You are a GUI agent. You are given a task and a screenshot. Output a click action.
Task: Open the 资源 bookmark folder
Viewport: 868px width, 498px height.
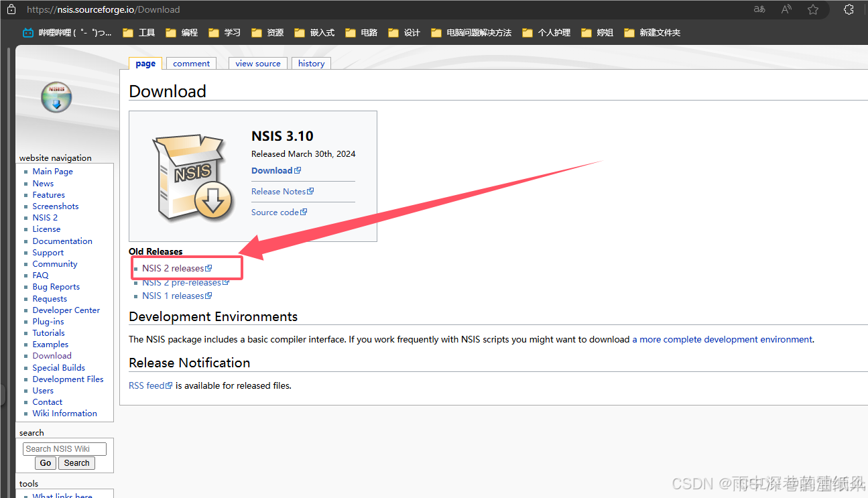267,32
